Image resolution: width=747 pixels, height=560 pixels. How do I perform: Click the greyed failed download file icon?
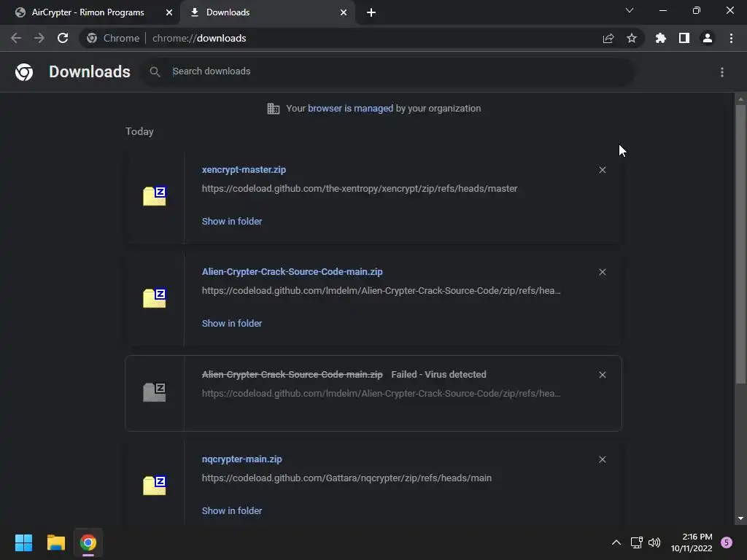[x=155, y=392]
